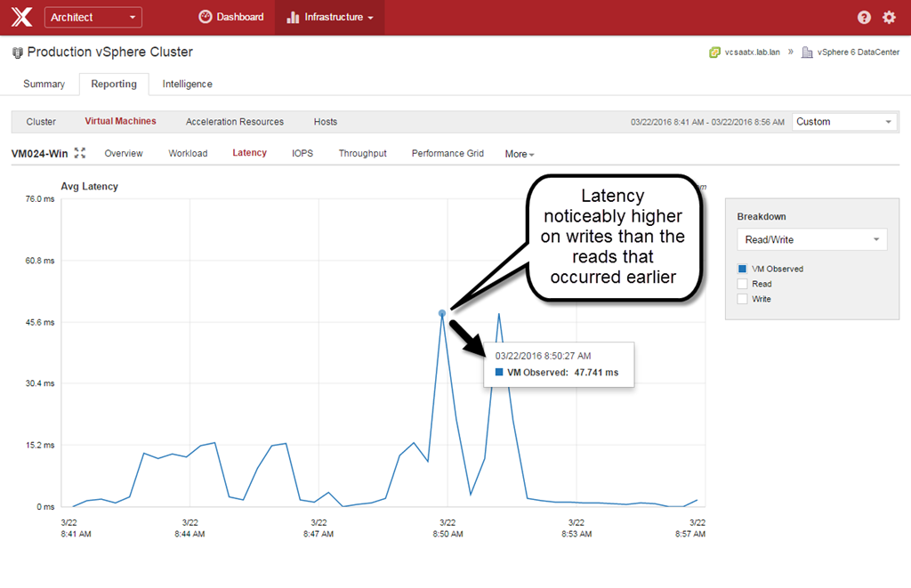The image size is (911, 588).
Task: Switch to the Summary tab
Action: [x=44, y=84]
